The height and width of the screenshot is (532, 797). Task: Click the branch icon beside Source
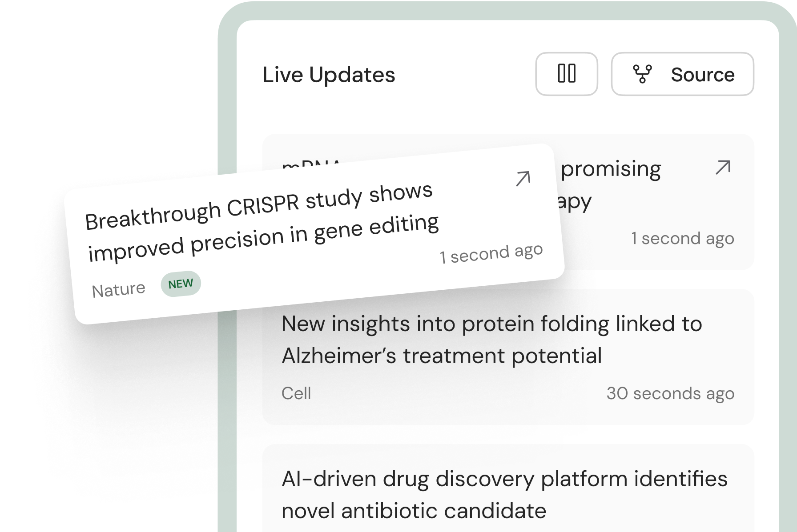point(642,74)
